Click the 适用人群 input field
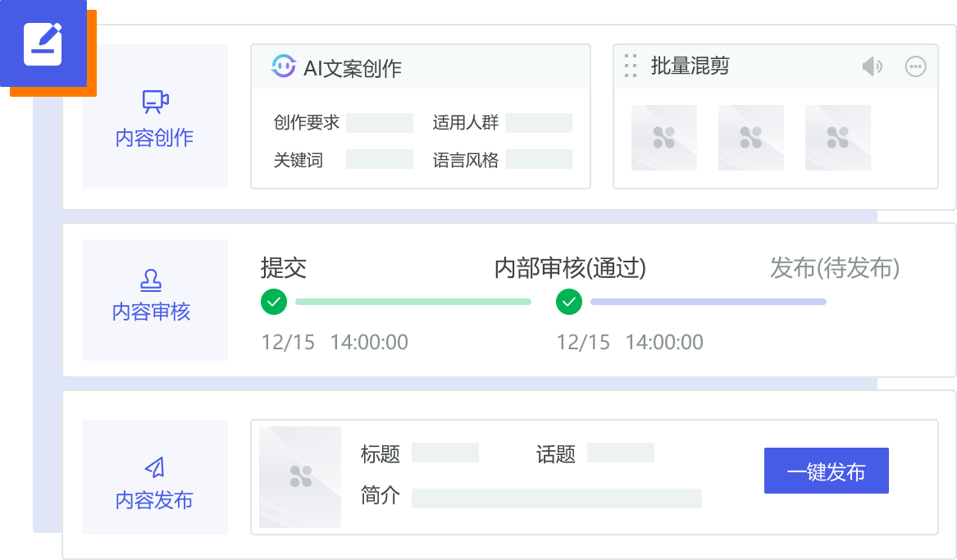 click(x=538, y=123)
